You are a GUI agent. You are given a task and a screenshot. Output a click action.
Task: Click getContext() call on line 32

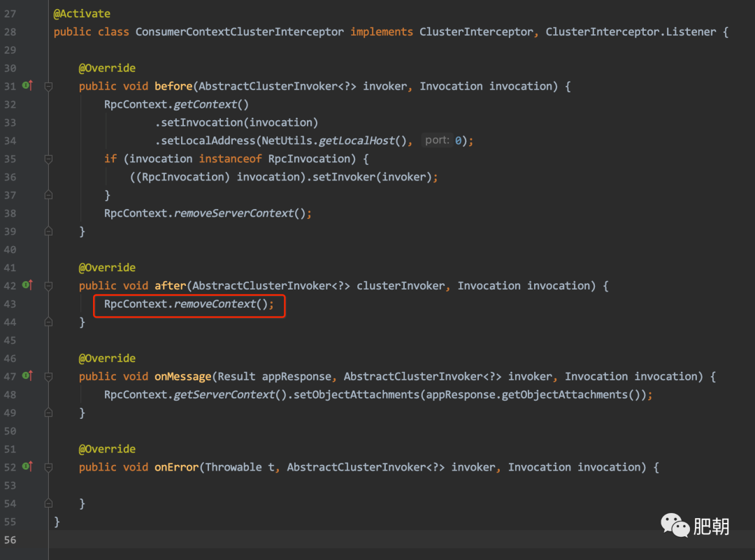click(211, 104)
